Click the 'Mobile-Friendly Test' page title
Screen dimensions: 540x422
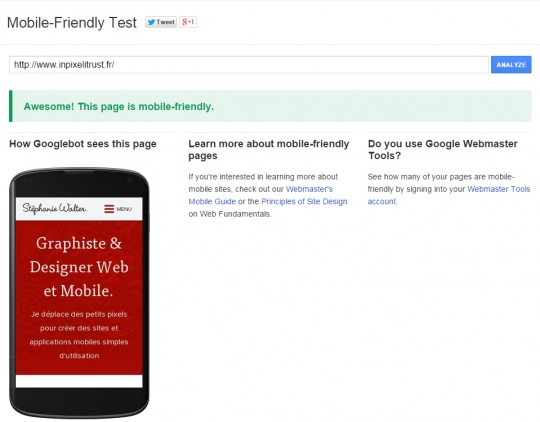pyautogui.click(x=72, y=23)
